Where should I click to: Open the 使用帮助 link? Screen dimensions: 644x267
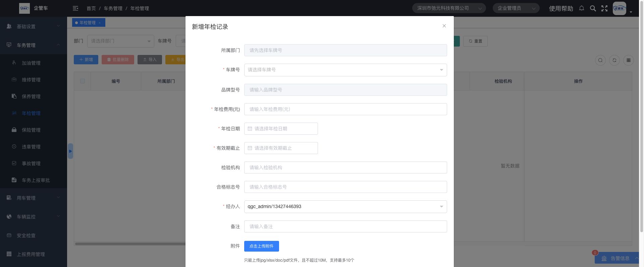tap(561, 8)
